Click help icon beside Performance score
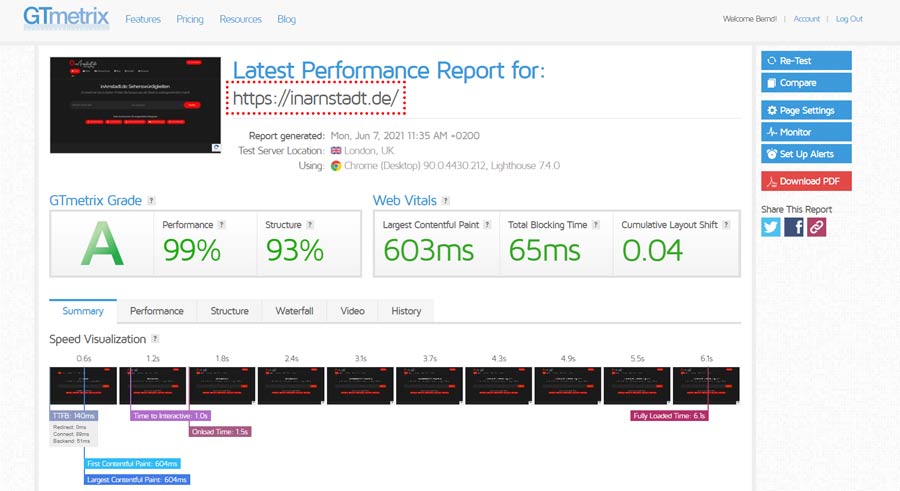 click(x=221, y=225)
